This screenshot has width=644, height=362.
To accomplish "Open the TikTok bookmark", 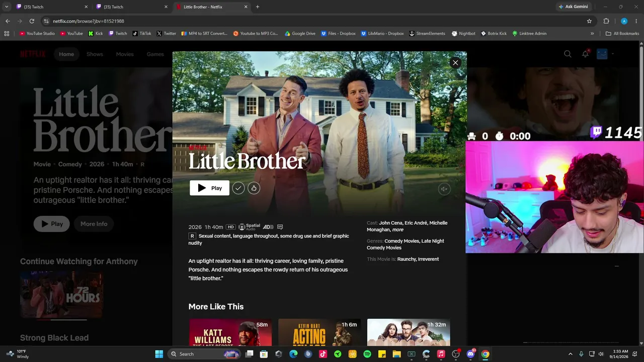I will [142, 34].
